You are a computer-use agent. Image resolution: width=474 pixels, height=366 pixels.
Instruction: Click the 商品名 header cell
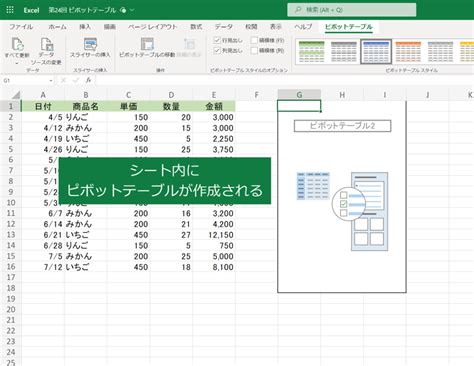pyautogui.click(x=86, y=106)
